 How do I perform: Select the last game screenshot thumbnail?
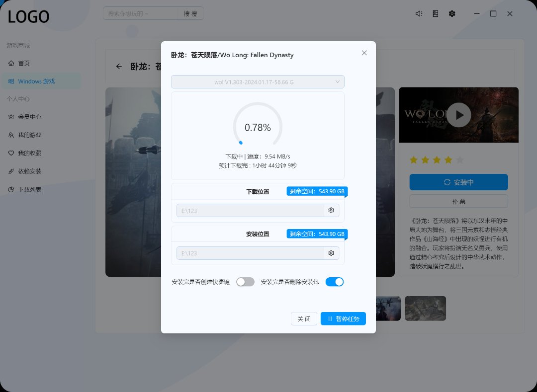click(425, 308)
